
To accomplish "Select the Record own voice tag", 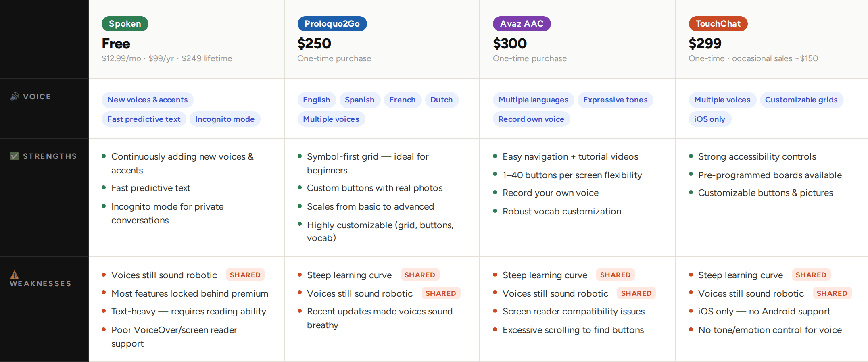I will [x=531, y=119].
